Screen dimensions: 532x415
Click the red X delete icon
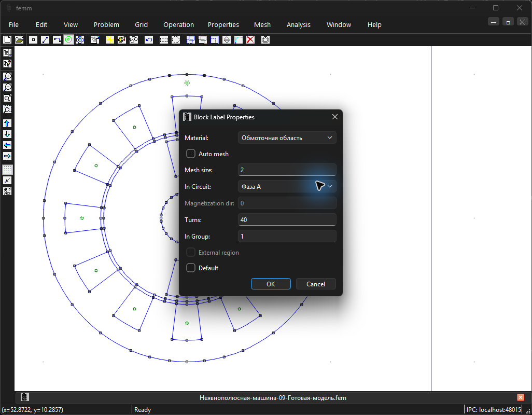[x=250, y=40]
